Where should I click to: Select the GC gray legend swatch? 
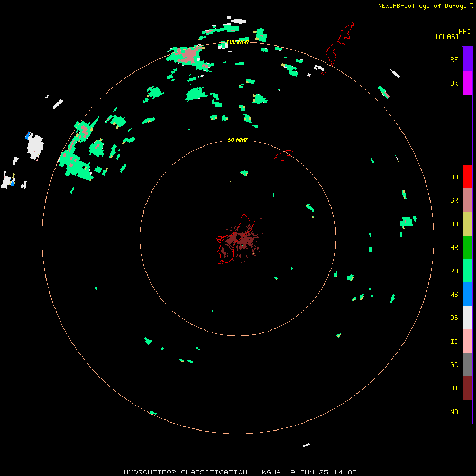pos(467,364)
